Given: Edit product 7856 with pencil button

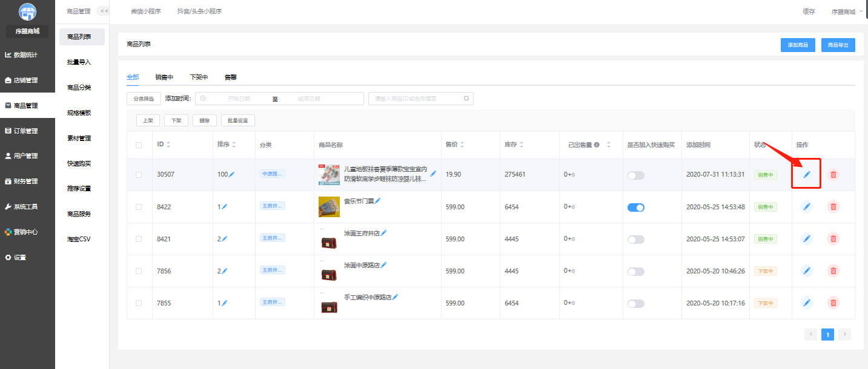Looking at the screenshot, I should click(807, 271).
